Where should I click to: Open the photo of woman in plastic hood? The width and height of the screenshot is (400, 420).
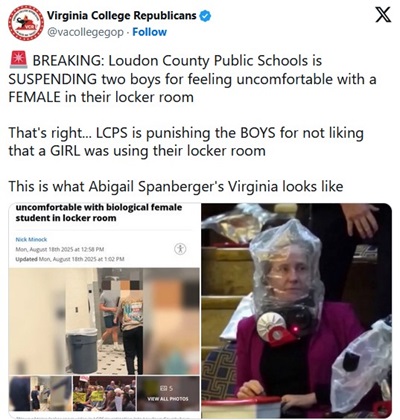[297, 310]
